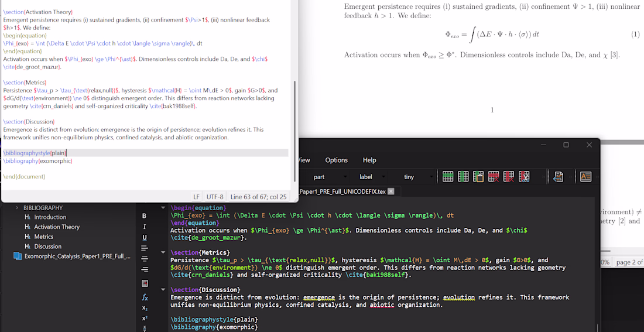
Task: Insert a superscript with the x² icon
Action: (x=145, y=319)
